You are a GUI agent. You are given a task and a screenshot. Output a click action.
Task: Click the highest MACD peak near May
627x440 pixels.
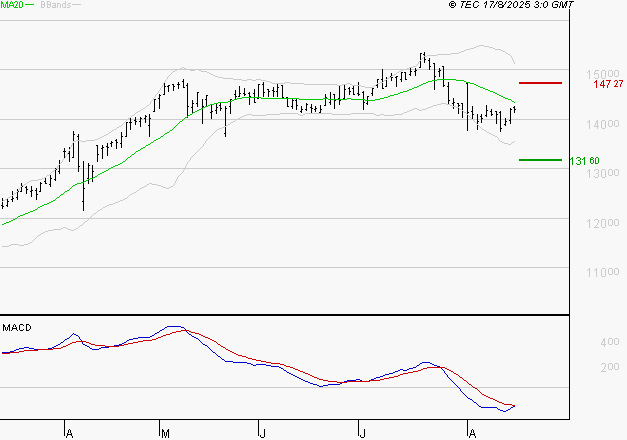click(172, 327)
